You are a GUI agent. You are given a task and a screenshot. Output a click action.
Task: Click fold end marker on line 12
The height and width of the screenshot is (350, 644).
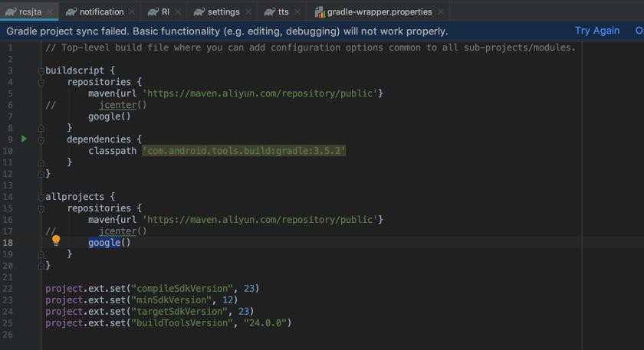41,174
